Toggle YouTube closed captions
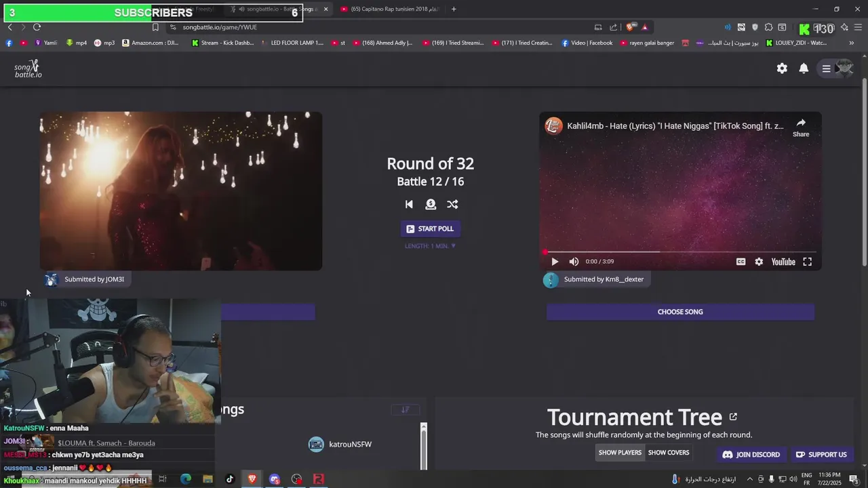This screenshot has width=868, height=488. coord(741,262)
